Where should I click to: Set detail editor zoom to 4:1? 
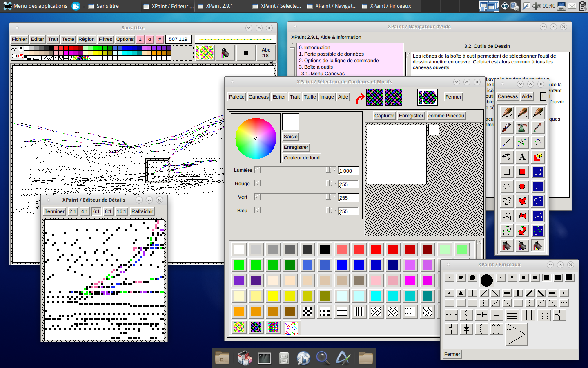pos(85,211)
